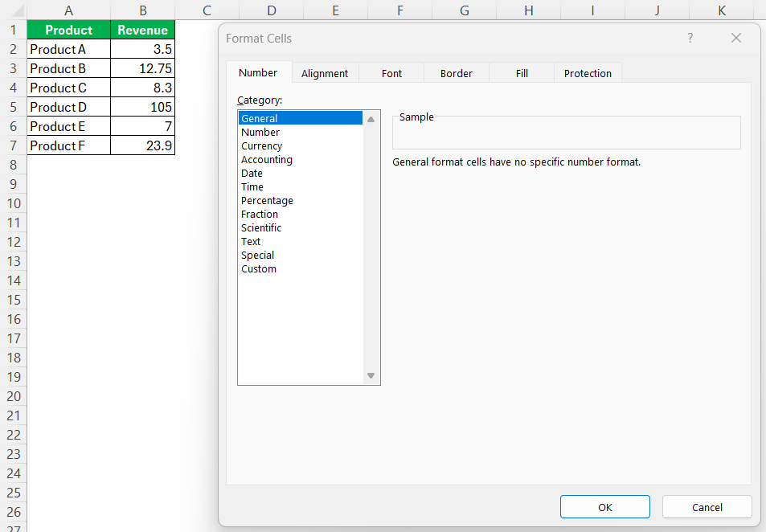The height and width of the screenshot is (532, 766).
Task: Click the cell containing 12.75
Action: [x=142, y=68]
